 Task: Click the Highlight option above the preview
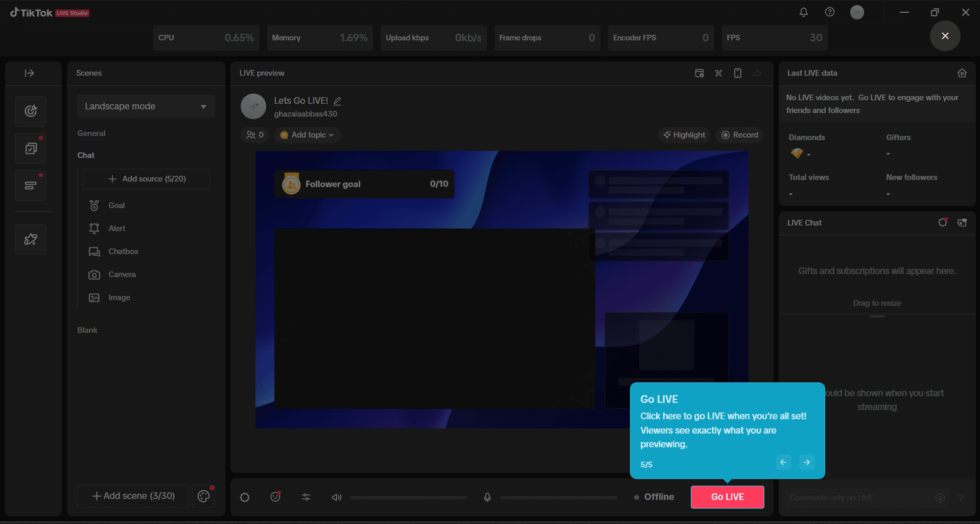click(684, 134)
